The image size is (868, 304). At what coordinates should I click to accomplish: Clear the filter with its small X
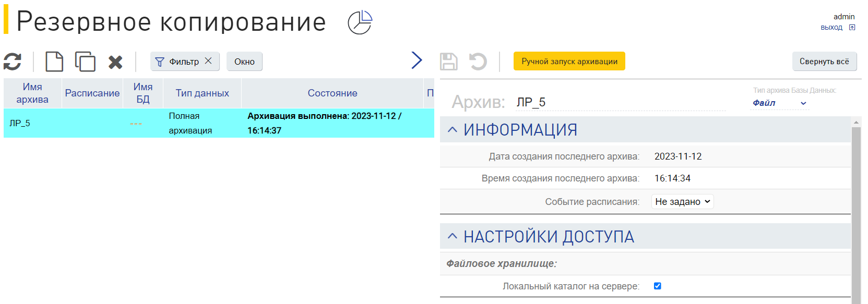point(208,60)
